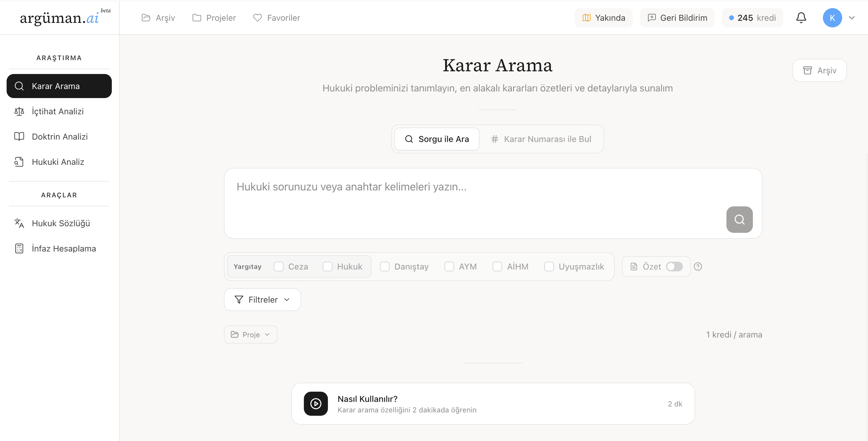868x441 pixels.
Task: Open İçtihat Analizi from sidebar
Action: click(x=59, y=111)
